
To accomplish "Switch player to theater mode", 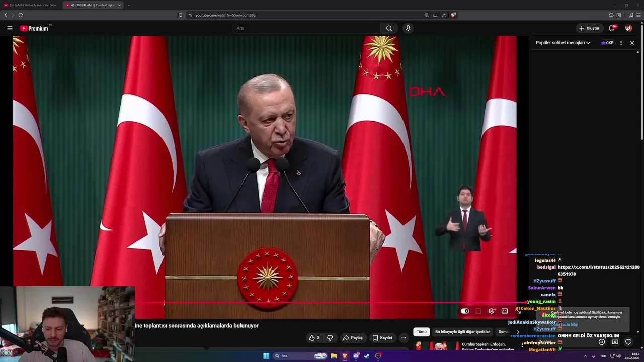I will point(505,311).
